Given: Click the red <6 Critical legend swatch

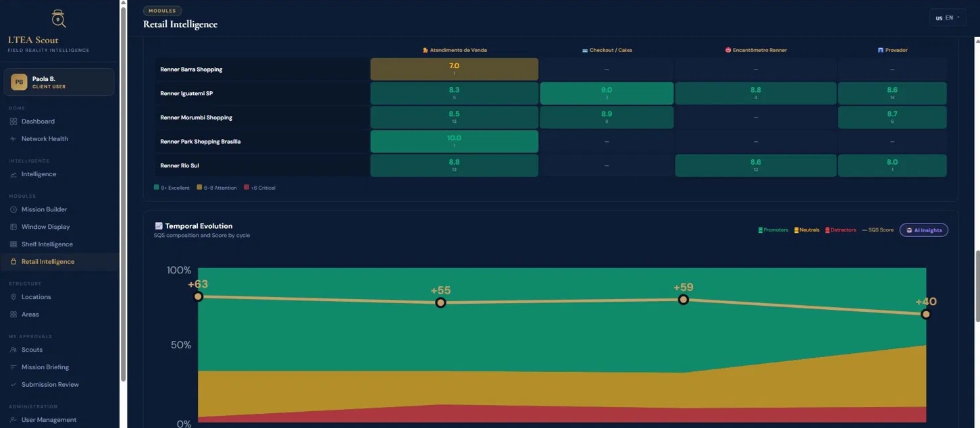Looking at the screenshot, I should [247, 188].
